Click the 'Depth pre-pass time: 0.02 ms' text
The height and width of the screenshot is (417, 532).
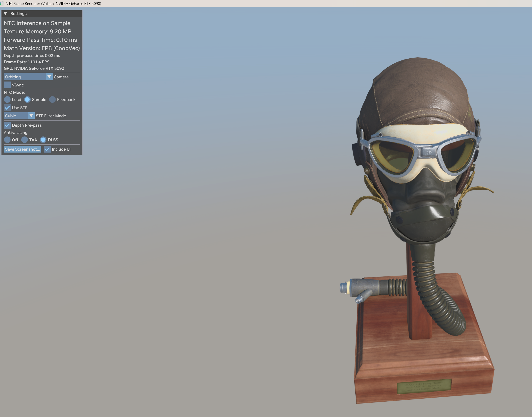(x=32, y=55)
